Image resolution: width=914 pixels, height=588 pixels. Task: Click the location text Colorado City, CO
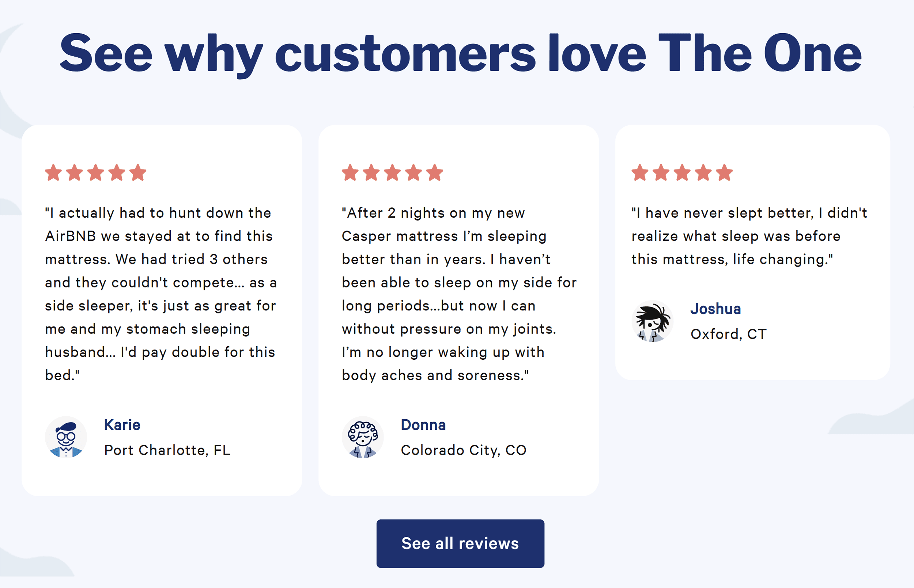pos(464,451)
